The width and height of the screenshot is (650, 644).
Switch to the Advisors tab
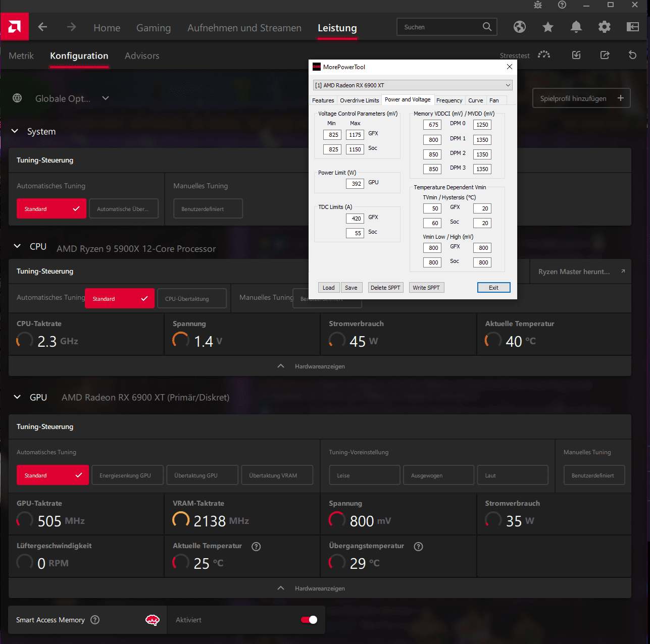(142, 56)
